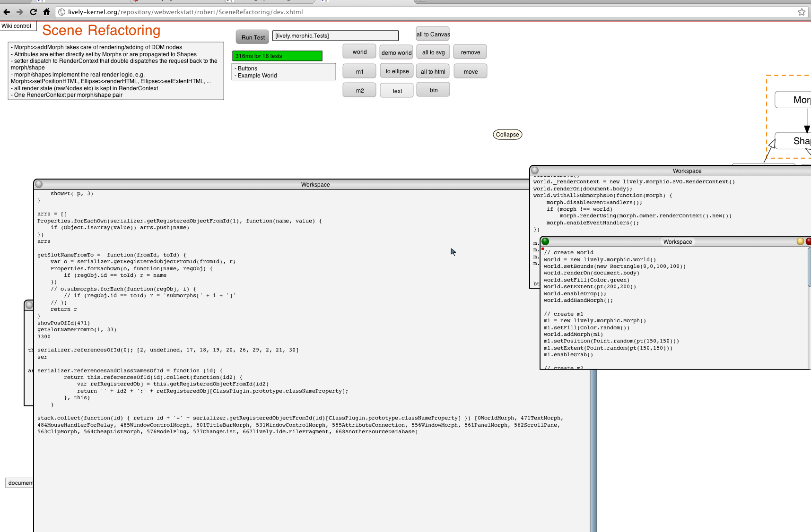Click the gray circle on the large Workspace title bar

coord(39,184)
